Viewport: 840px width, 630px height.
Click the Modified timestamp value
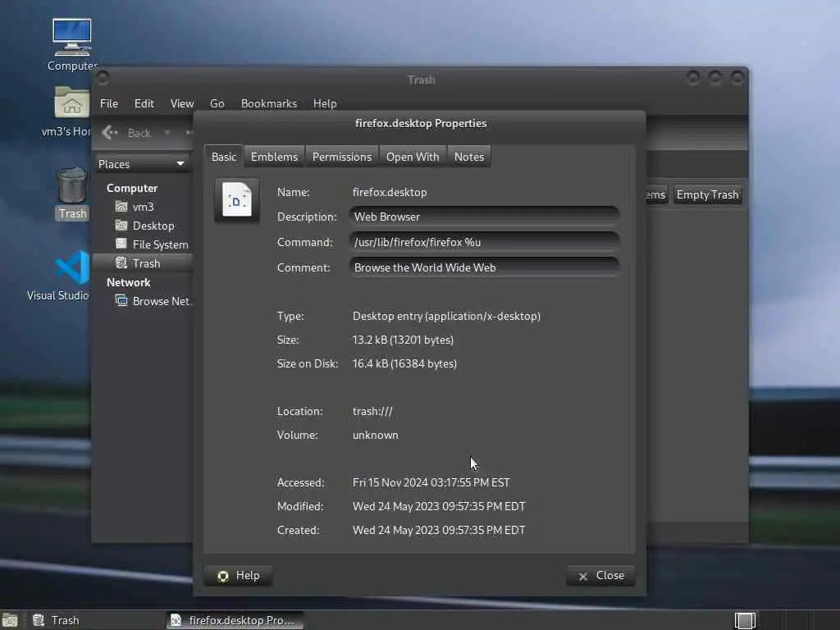coord(439,506)
